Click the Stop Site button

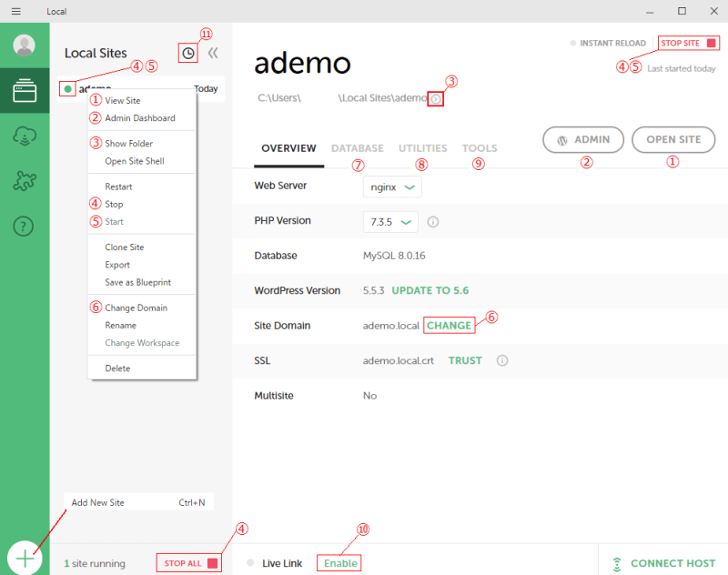tap(689, 43)
